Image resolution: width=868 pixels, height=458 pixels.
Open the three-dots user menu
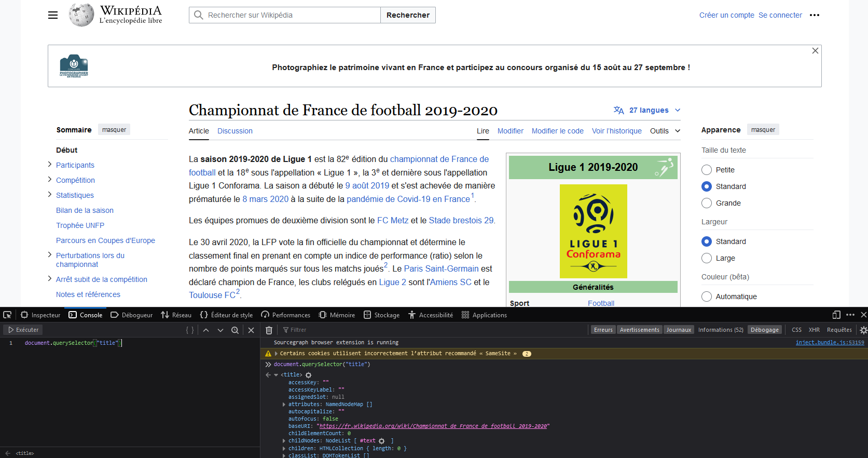coord(815,15)
